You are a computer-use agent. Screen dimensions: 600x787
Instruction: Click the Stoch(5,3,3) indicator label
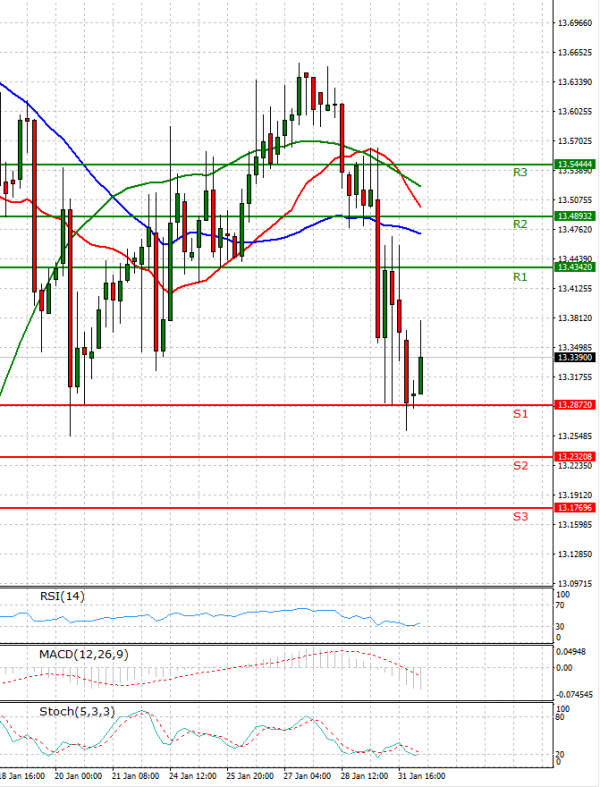(77, 712)
